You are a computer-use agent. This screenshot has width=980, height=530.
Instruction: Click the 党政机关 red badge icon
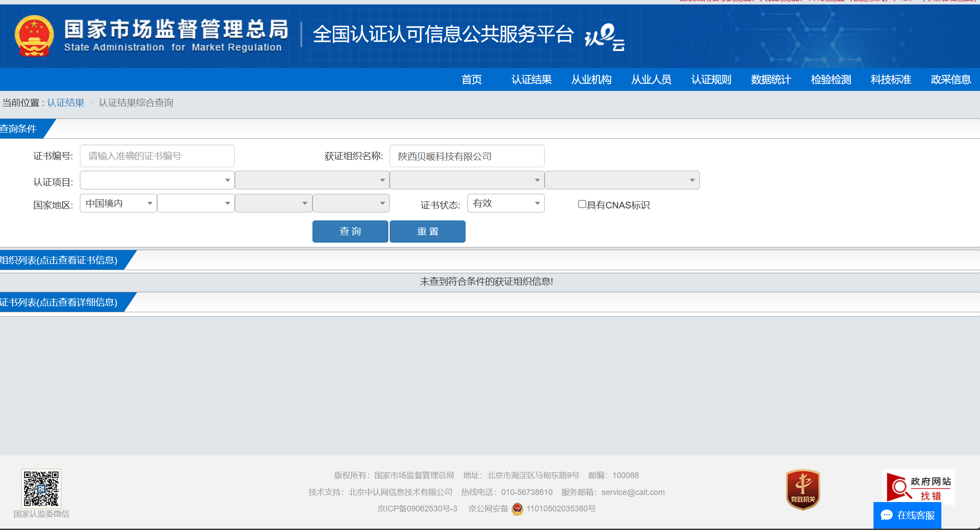(x=802, y=490)
